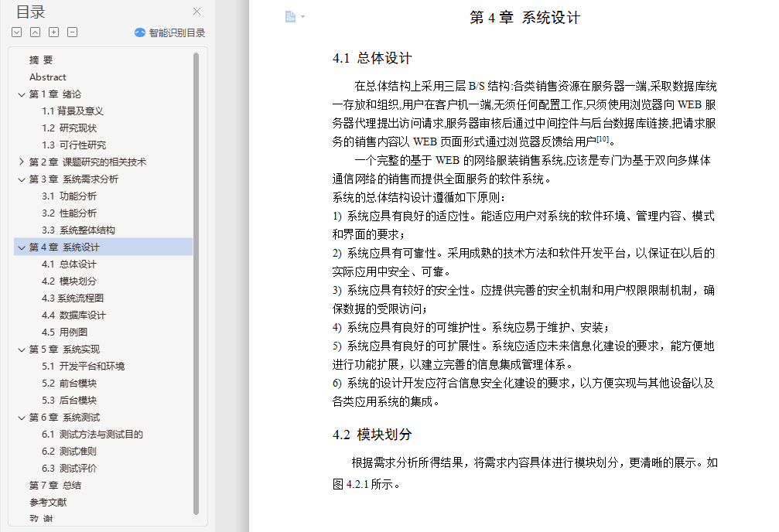
Task: Click the plus heading-level icon in 目录 toolbar
Action: pyautogui.click(x=53, y=32)
